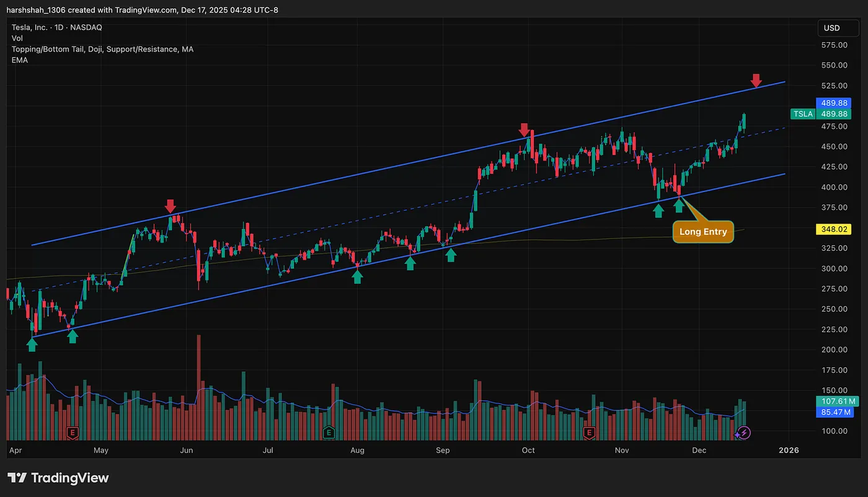Select the Long Entry callout label
Viewport: 868px width, 497px height.
(x=703, y=232)
